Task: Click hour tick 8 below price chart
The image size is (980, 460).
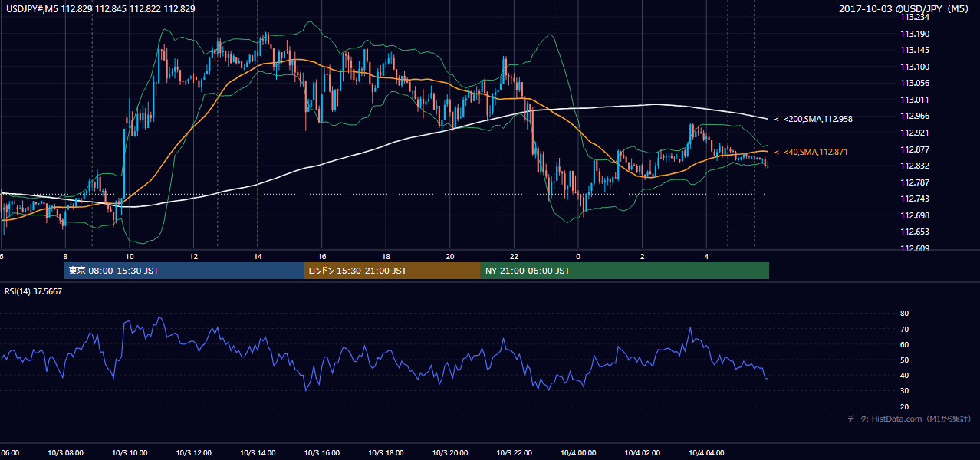Action: point(65,257)
